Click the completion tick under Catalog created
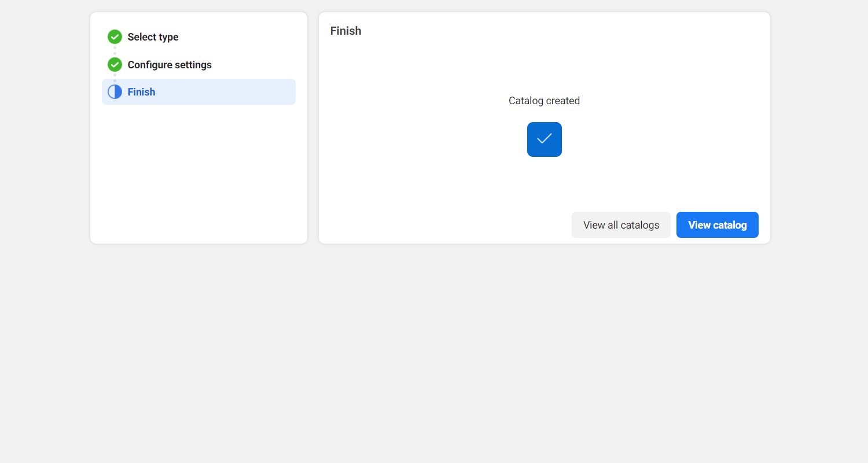868x463 pixels. (x=544, y=139)
